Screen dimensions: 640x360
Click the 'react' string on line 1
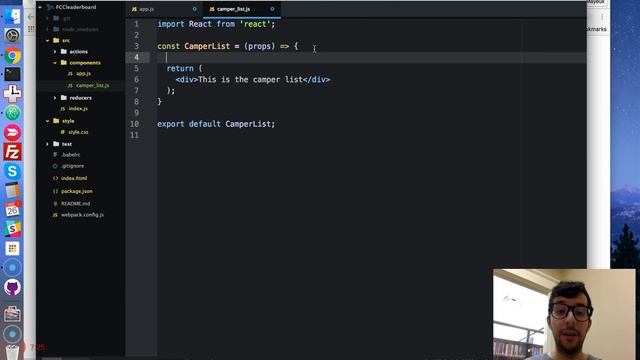[255, 24]
